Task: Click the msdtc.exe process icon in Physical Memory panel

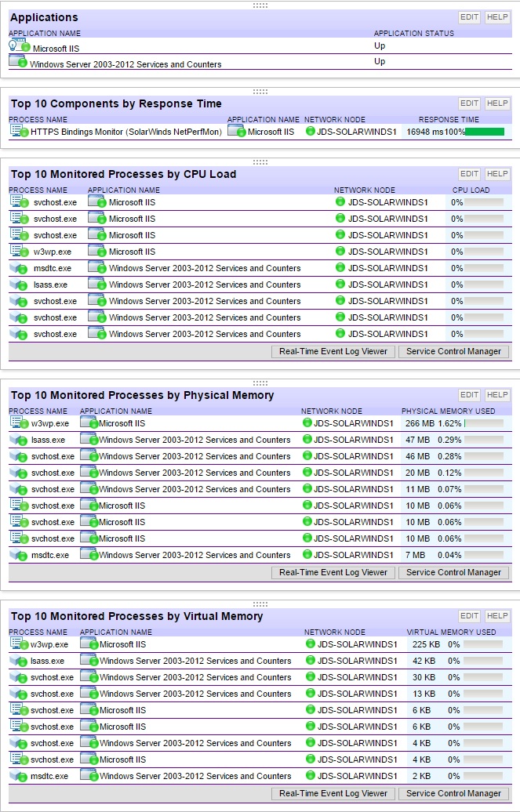Action: tap(19, 555)
